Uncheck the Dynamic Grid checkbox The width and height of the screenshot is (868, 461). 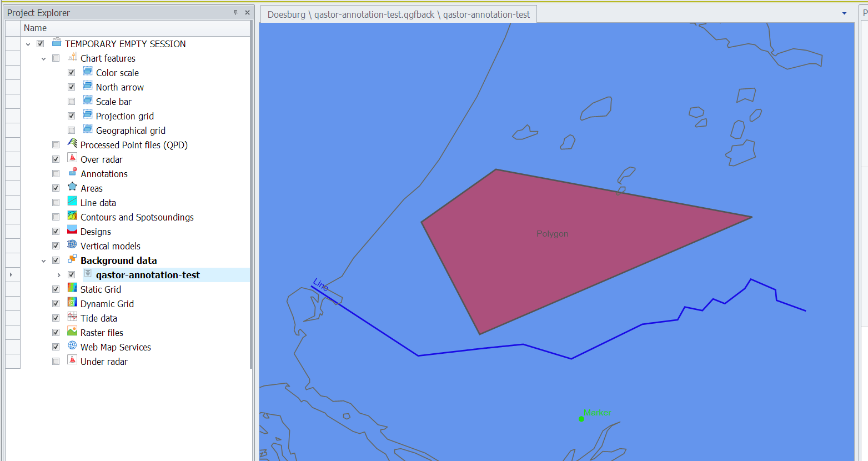pos(56,303)
